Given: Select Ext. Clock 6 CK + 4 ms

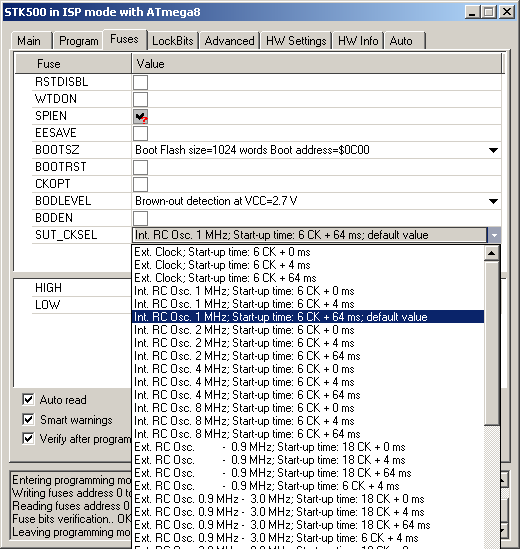Looking at the screenshot, I should (x=308, y=265).
